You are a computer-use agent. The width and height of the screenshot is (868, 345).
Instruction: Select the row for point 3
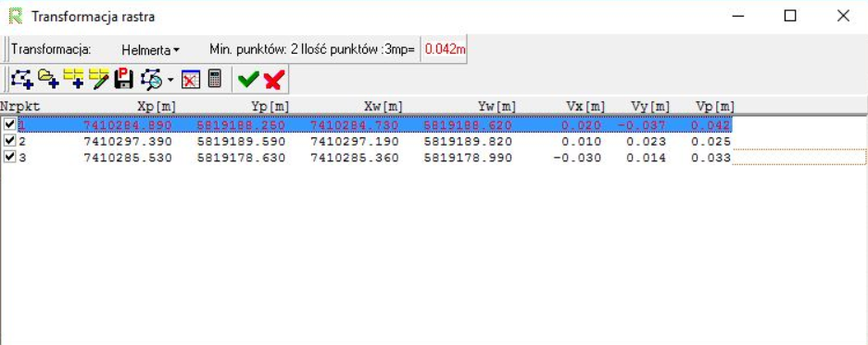pyautogui.click(x=367, y=158)
